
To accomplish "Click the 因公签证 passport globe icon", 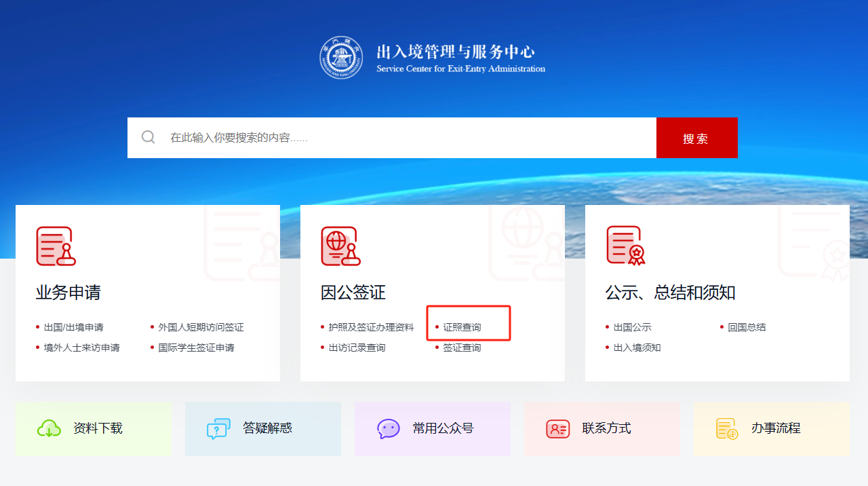I will 340,246.
